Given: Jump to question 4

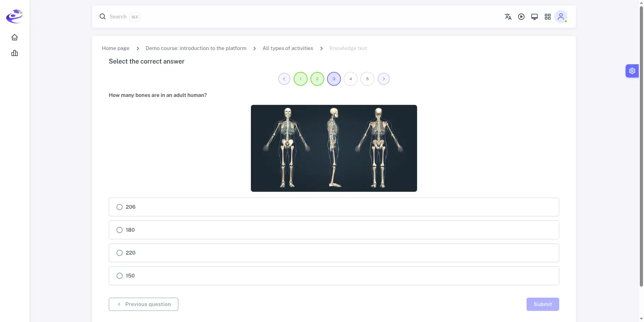Looking at the screenshot, I should (351, 79).
